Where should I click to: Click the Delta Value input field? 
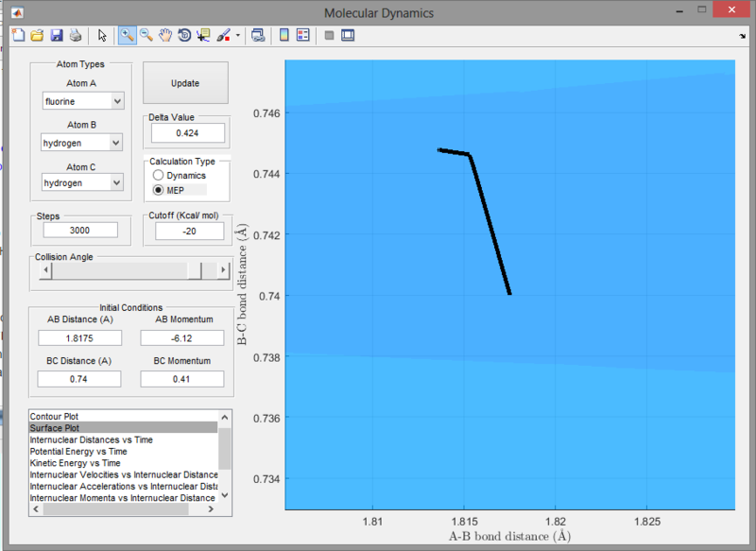coord(187,133)
